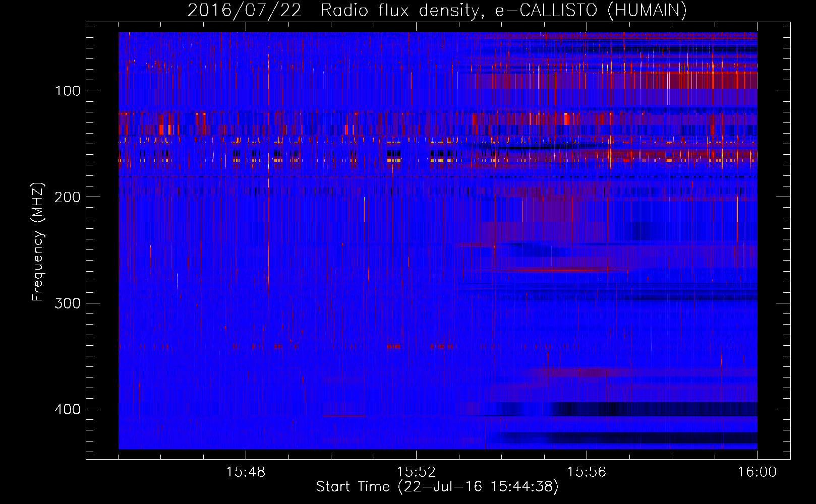Click the 100 frequency tick label
The image size is (816, 504).
pos(68,91)
